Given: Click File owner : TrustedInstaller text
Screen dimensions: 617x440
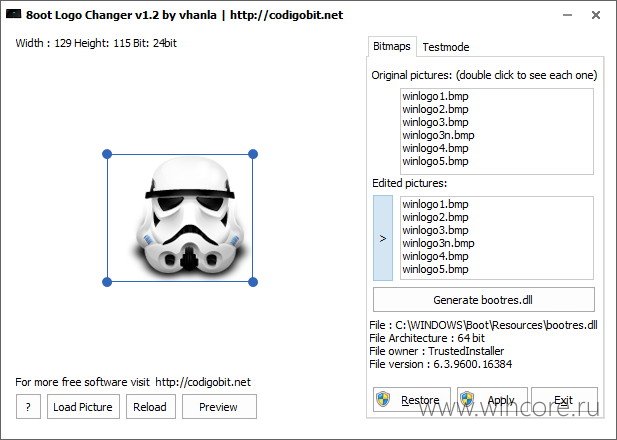Looking at the screenshot, I should click(436, 351).
